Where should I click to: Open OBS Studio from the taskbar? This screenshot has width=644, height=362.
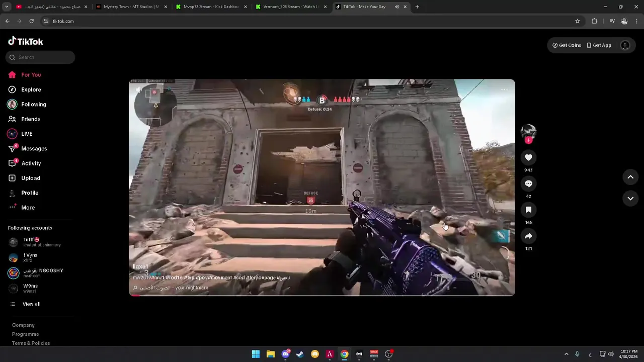coord(388,354)
